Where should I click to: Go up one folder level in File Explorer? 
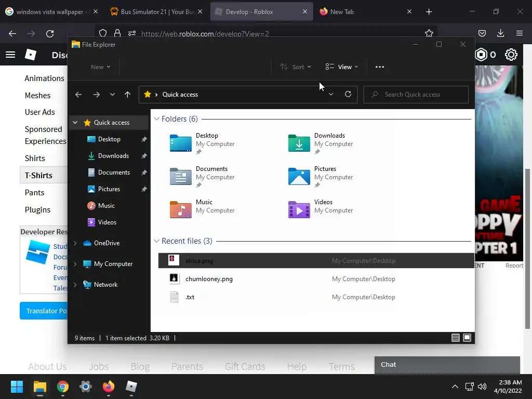tap(127, 95)
